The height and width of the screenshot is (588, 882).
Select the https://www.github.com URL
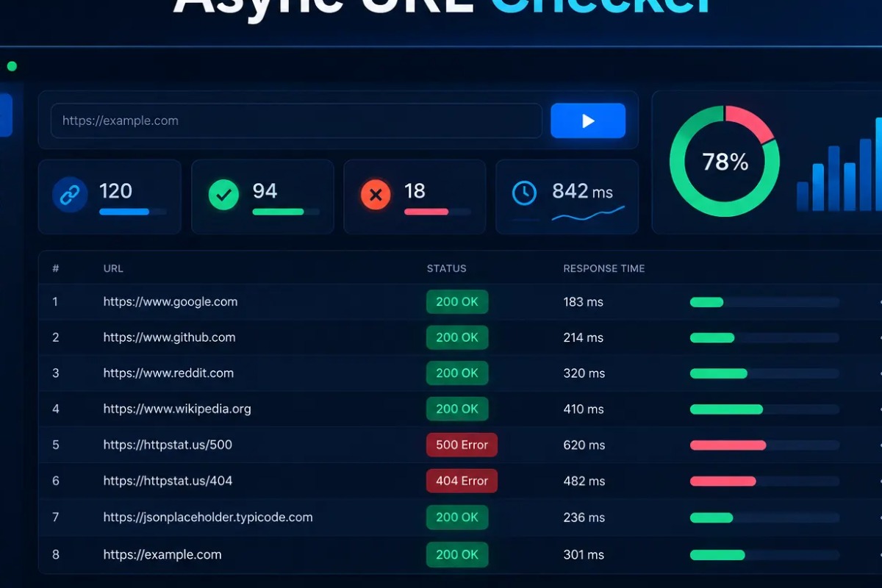click(169, 337)
